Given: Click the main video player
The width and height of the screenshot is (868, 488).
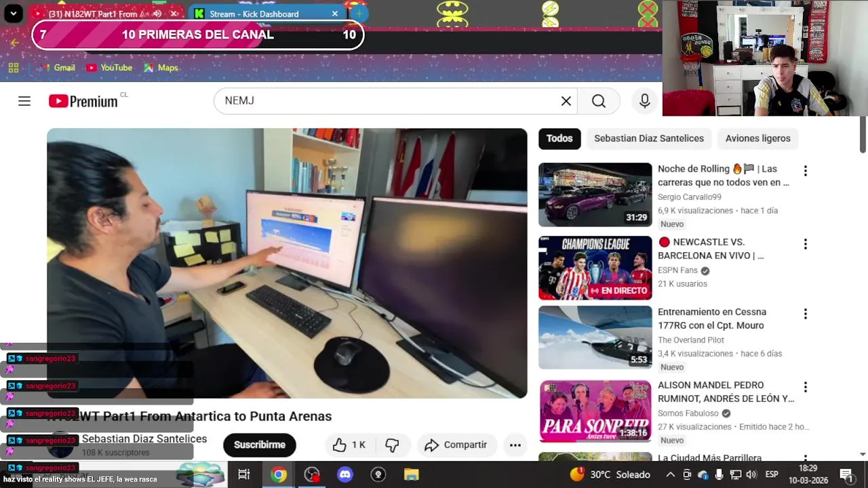Looking at the screenshot, I should click(287, 263).
